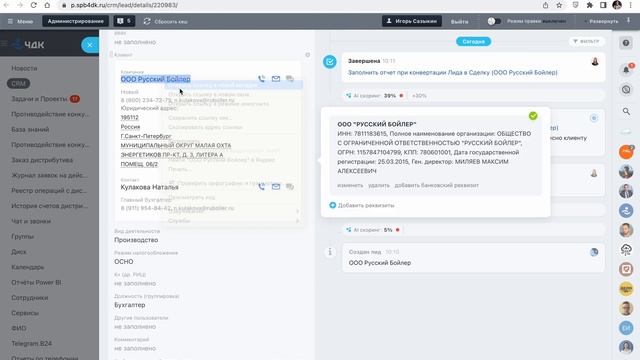Screen dimensions: 640x360
Task: Open Сервисы in the sidebar
Action: (25, 313)
